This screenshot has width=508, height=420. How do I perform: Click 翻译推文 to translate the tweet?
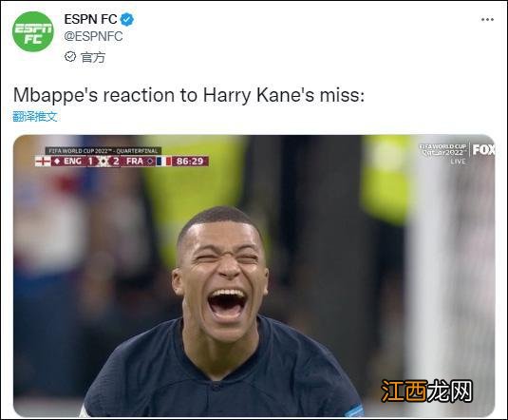click(35, 116)
